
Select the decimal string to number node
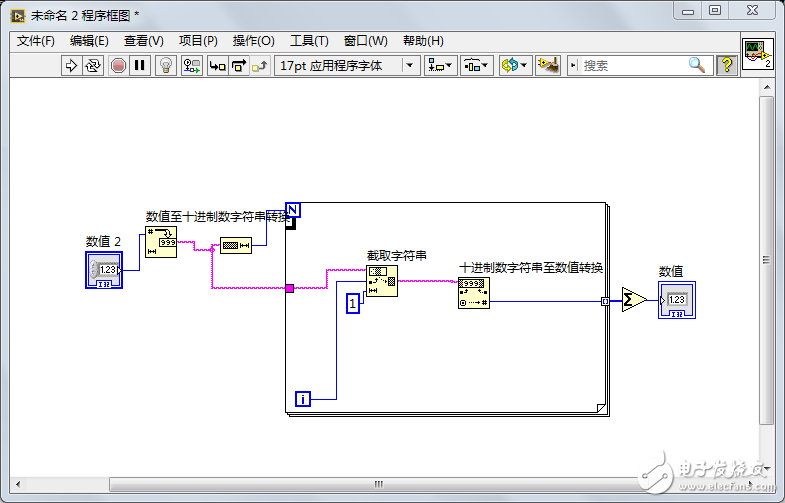click(474, 293)
